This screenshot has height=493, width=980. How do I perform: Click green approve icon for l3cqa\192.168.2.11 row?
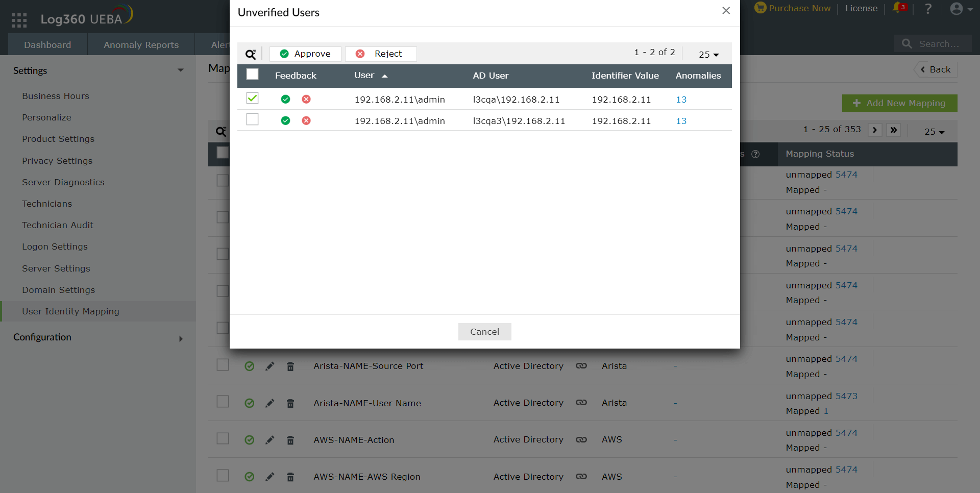(x=285, y=100)
